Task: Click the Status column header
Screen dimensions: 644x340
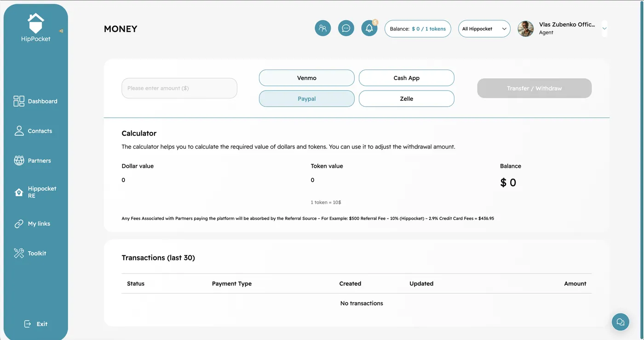Action: 136,283
